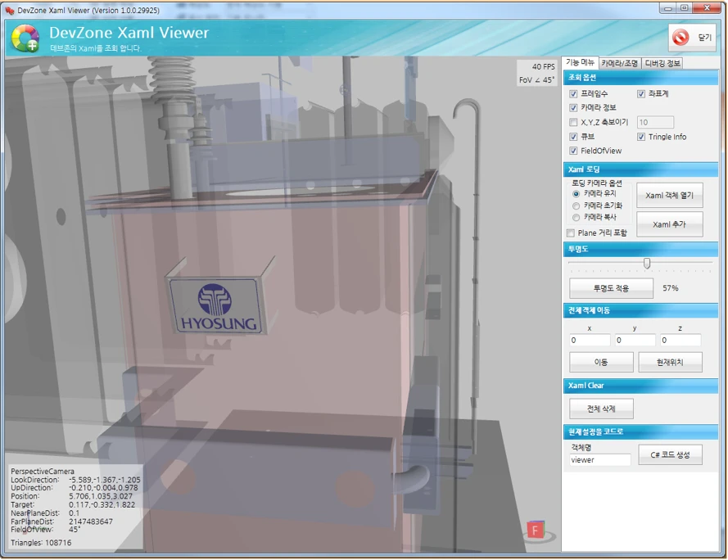Viewport: 728px width, 560px height.
Task: Click the FarPlaneDist value 2147483647
Action: click(x=91, y=522)
